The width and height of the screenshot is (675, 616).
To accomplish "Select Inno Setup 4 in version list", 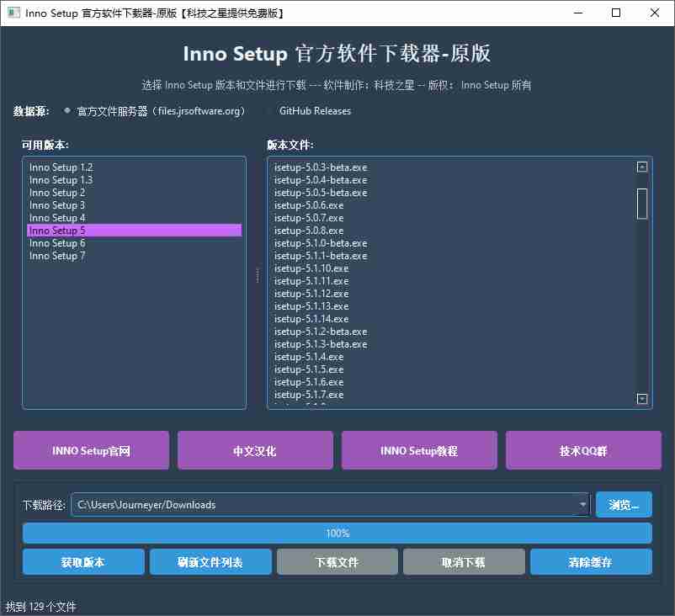I will (x=135, y=218).
